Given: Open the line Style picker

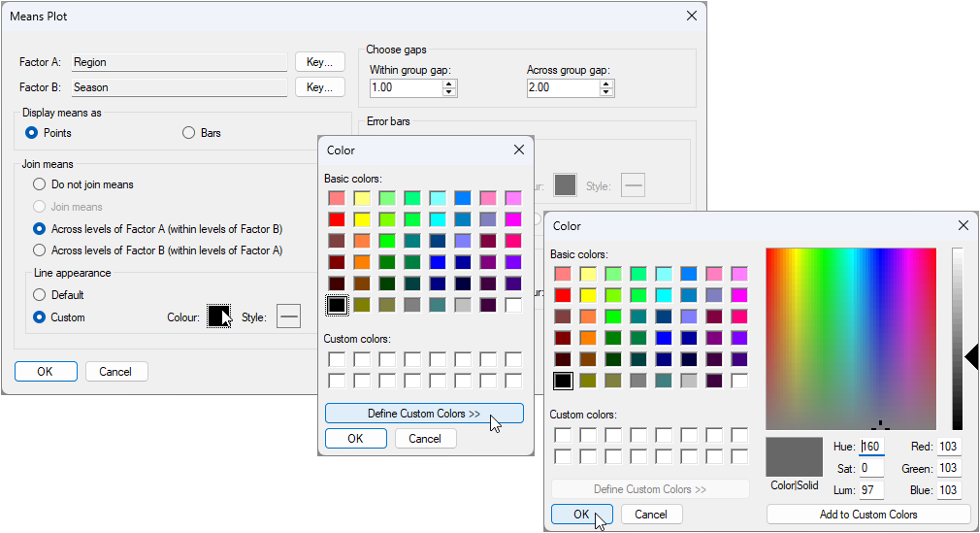Looking at the screenshot, I should [289, 316].
